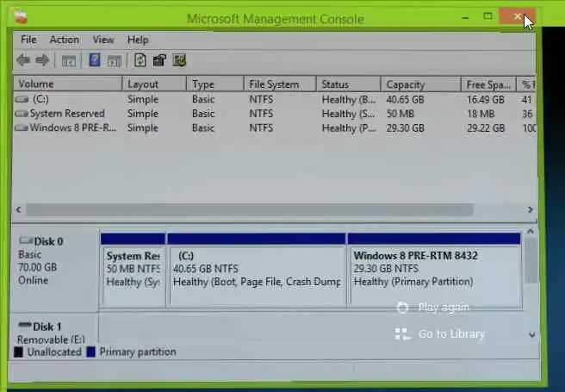Click the 18 MB free space cell
Viewport: 565px width, 392px height.
pyautogui.click(x=481, y=114)
